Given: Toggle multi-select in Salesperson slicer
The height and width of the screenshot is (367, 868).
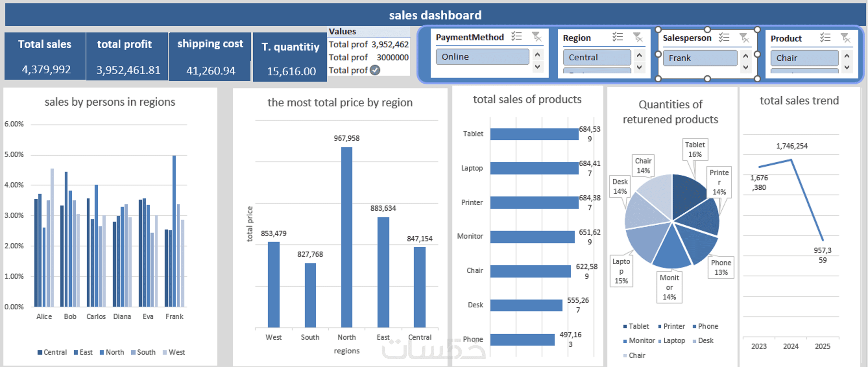Looking at the screenshot, I should [724, 37].
